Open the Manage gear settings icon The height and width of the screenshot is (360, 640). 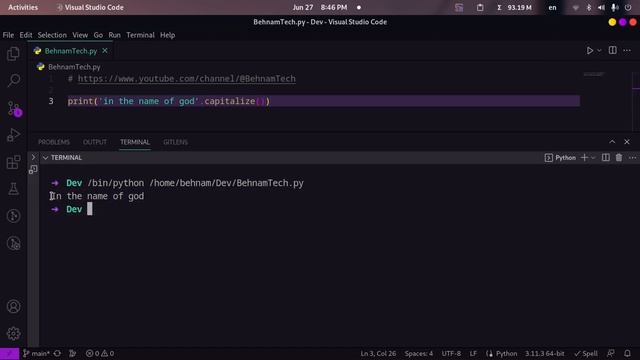[x=13, y=333]
